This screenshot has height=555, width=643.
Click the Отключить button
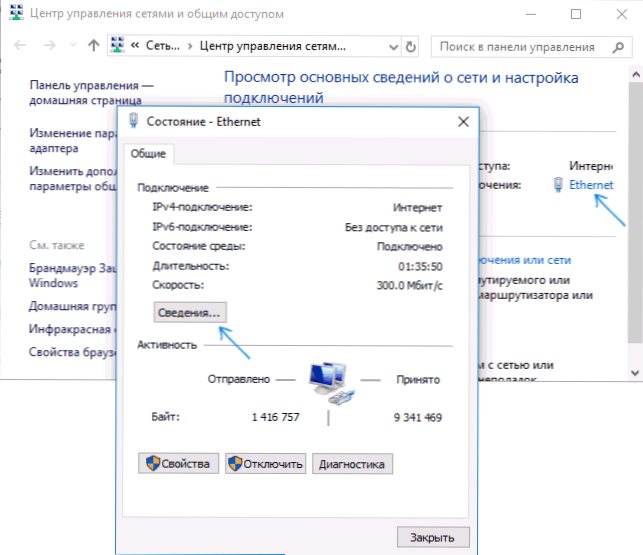(265, 464)
